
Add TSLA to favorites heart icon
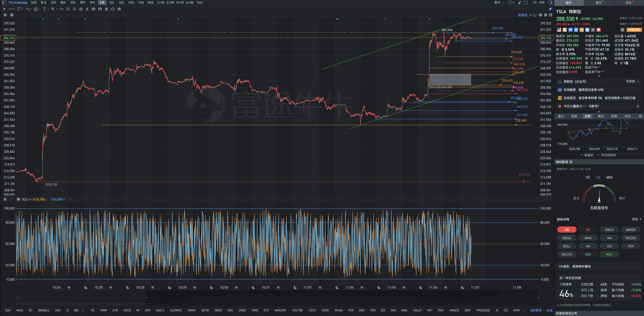pos(598,30)
